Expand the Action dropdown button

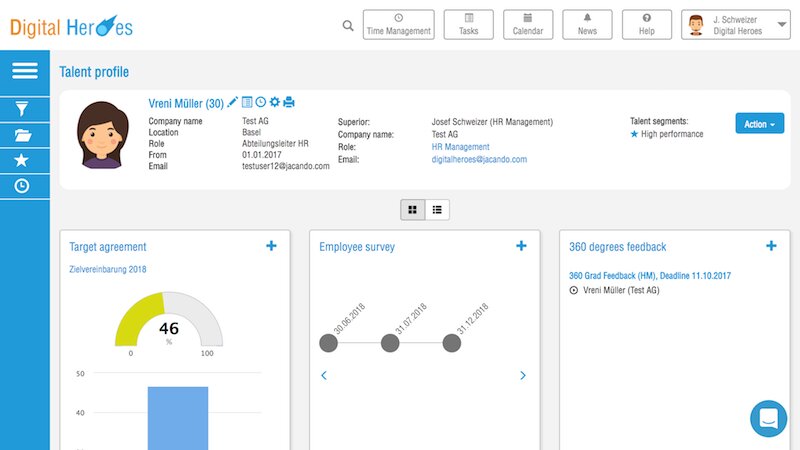click(759, 124)
